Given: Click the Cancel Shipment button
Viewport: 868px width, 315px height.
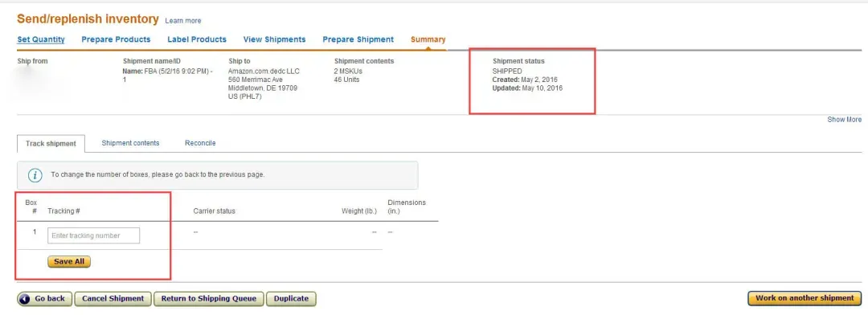Looking at the screenshot, I should (x=113, y=299).
